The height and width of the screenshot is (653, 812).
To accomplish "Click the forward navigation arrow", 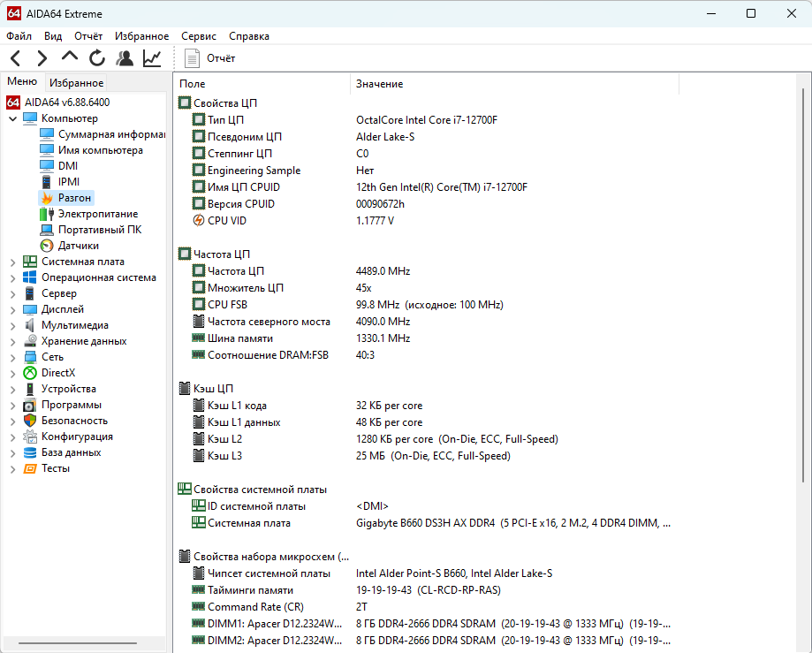I will [41, 57].
